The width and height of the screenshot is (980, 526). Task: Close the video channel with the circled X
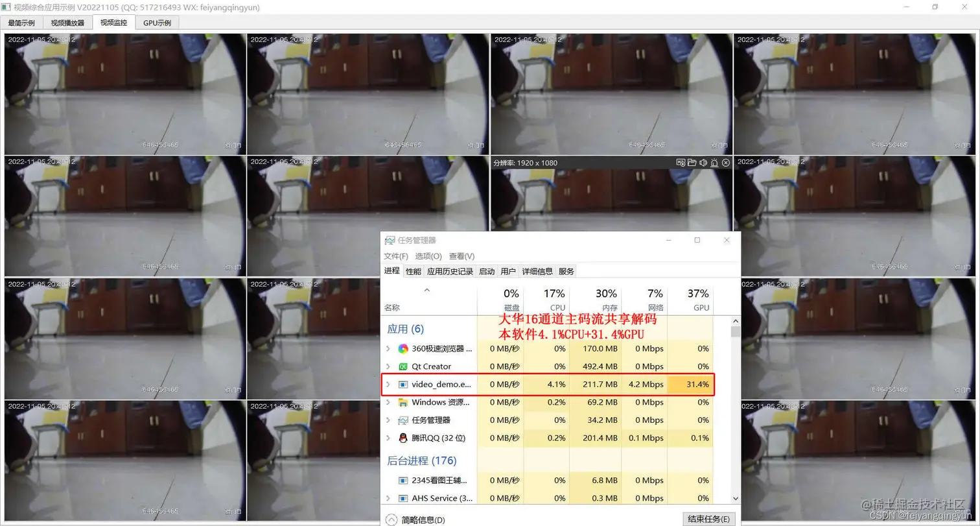(725, 163)
